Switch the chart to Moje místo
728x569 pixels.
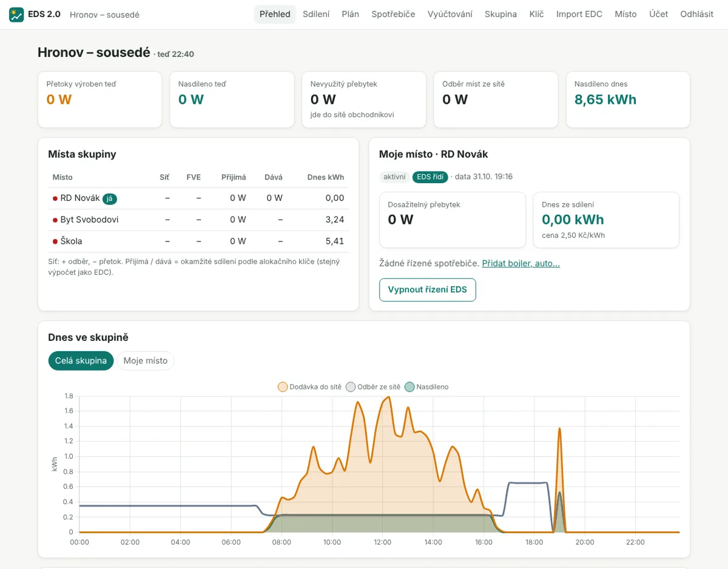[146, 360]
